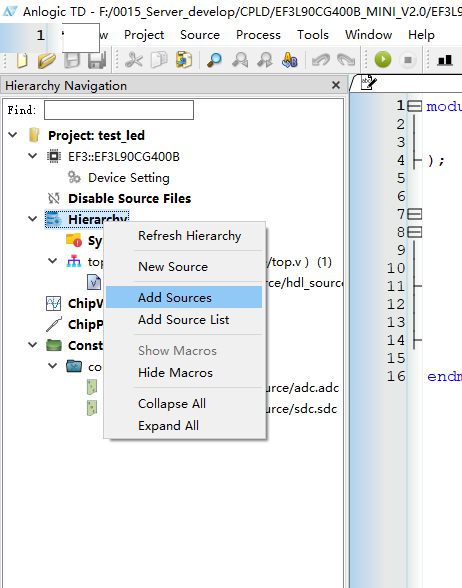462x588 pixels.
Task: Toggle code fold at line 7
Action: click(414, 214)
